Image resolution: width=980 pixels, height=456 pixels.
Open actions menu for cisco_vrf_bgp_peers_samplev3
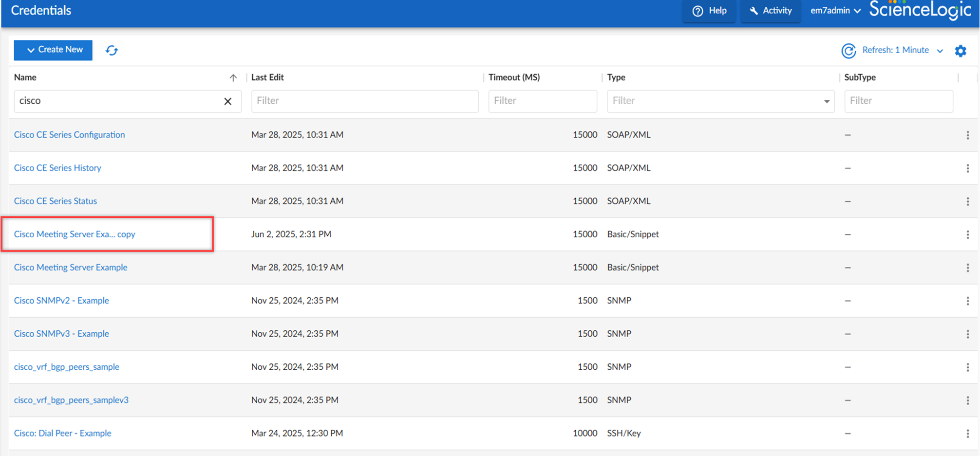point(967,400)
